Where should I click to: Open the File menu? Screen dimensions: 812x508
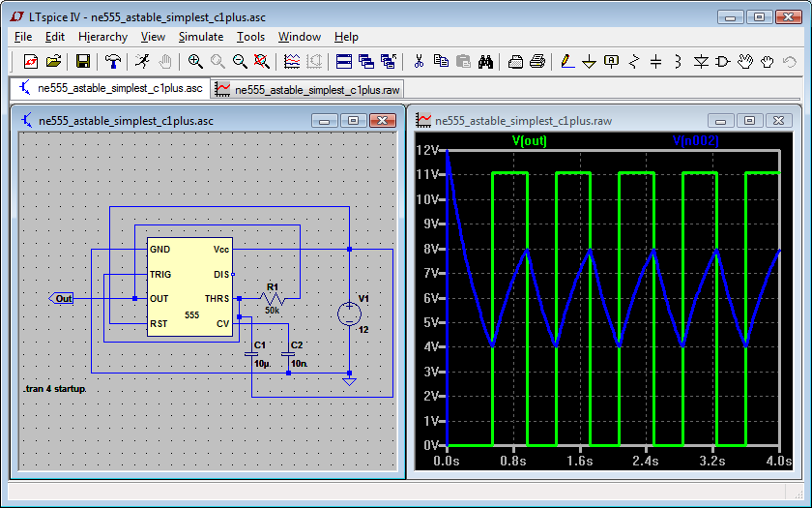[x=23, y=37]
